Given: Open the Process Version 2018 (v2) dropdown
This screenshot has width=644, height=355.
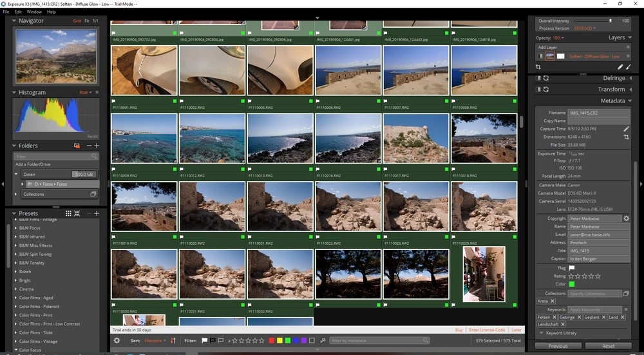Looking at the screenshot, I should coord(585,28).
